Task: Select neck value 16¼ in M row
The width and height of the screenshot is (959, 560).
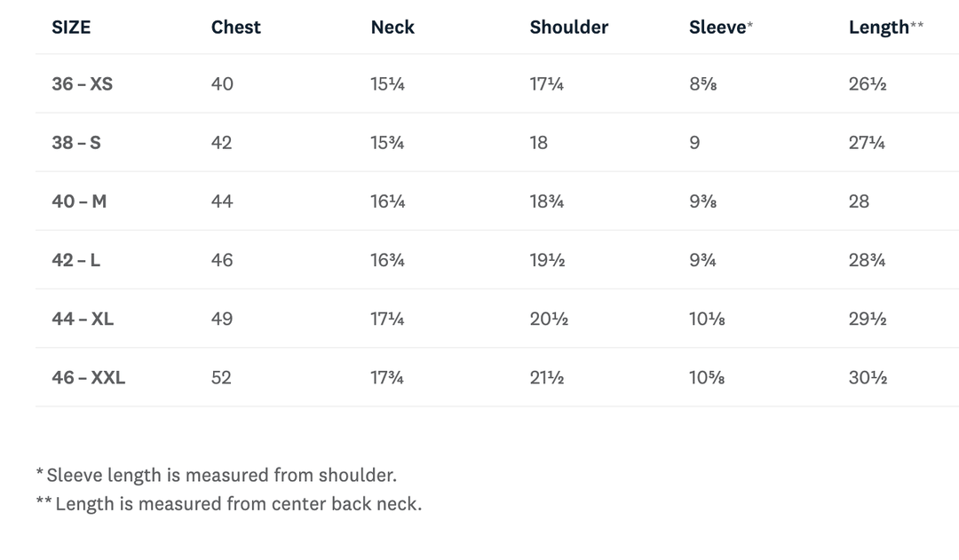Action: click(x=388, y=201)
